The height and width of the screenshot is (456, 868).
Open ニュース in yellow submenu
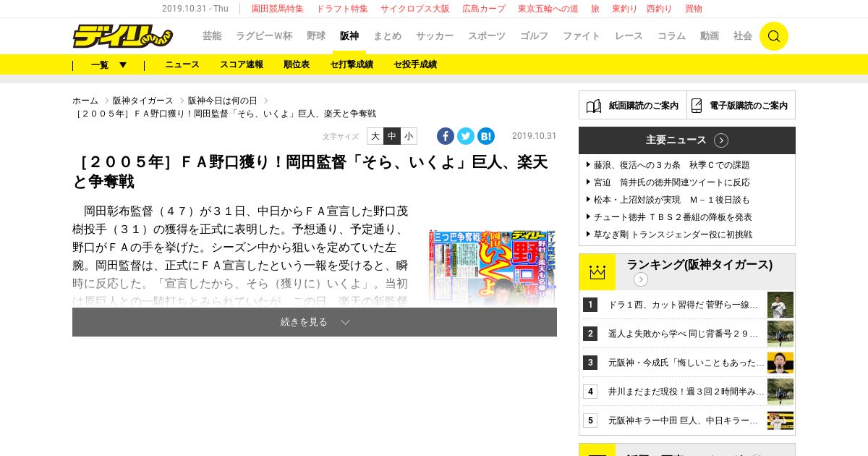click(x=182, y=64)
